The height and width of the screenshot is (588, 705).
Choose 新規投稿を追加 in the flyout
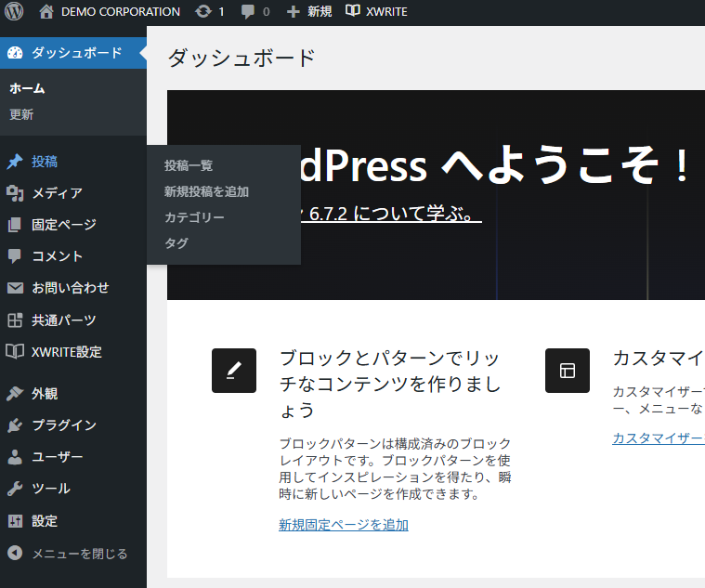coord(206,191)
